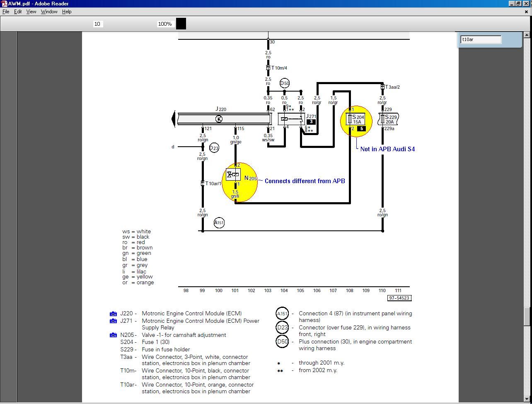This screenshot has width=532, height=404.
Task: Click the page number field showing 10
Action: [97, 24]
